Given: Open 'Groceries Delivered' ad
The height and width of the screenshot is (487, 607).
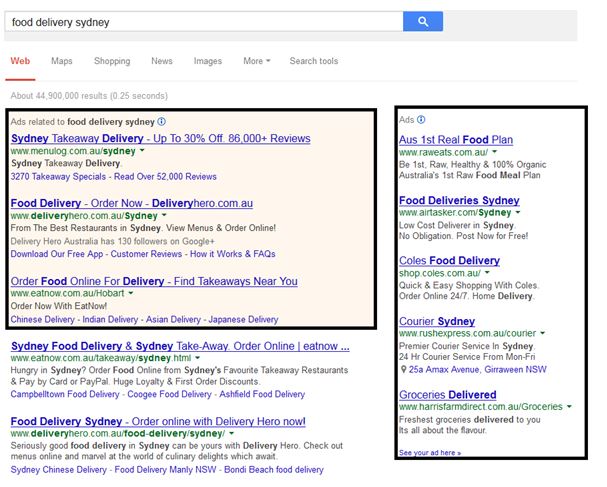Looking at the screenshot, I should [448, 394].
